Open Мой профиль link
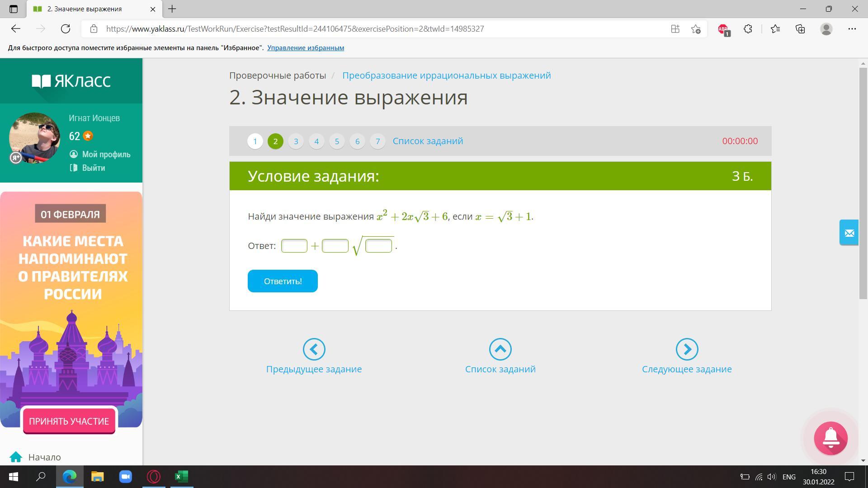Image resolution: width=868 pixels, height=488 pixels. coord(106,155)
